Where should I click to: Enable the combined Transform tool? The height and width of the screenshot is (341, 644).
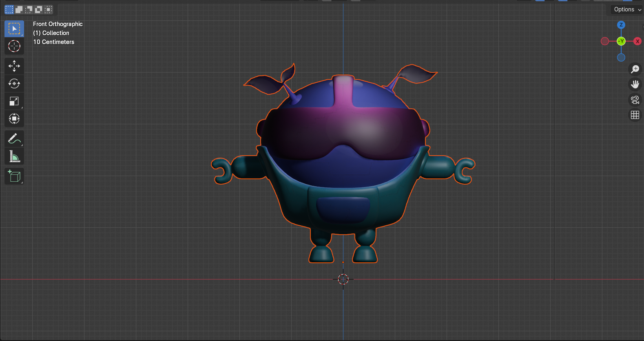pyautogui.click(x=14, y=119)
